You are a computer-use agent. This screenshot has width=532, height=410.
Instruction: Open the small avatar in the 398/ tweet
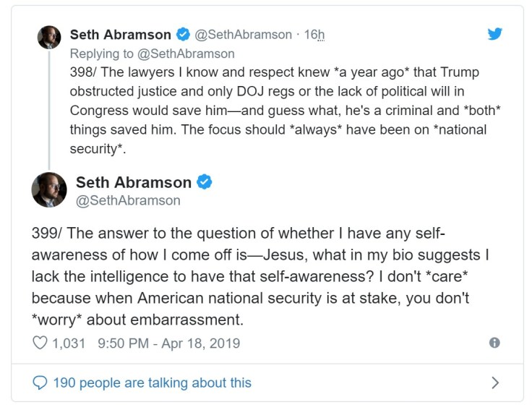(x=48, y=38)
